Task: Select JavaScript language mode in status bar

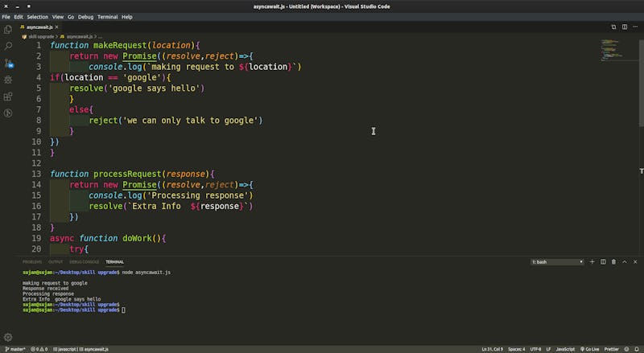Action: (565, 349)
